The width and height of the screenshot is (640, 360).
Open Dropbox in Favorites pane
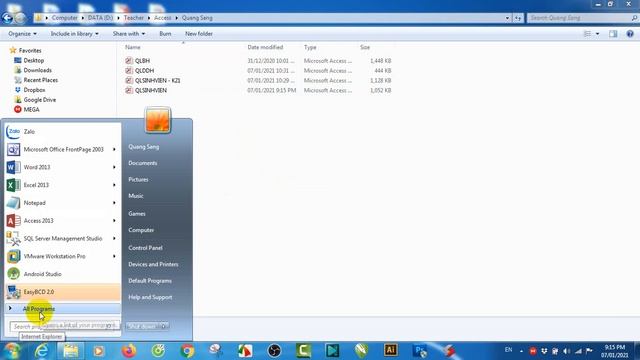34,90
